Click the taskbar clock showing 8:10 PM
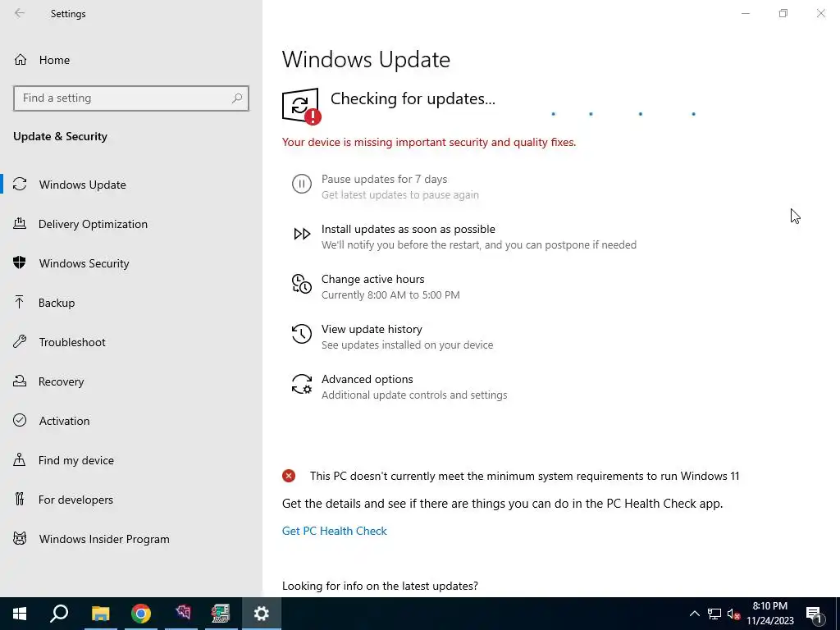The width and height of the screenshot is (840, 630). (x=769, y=614)
